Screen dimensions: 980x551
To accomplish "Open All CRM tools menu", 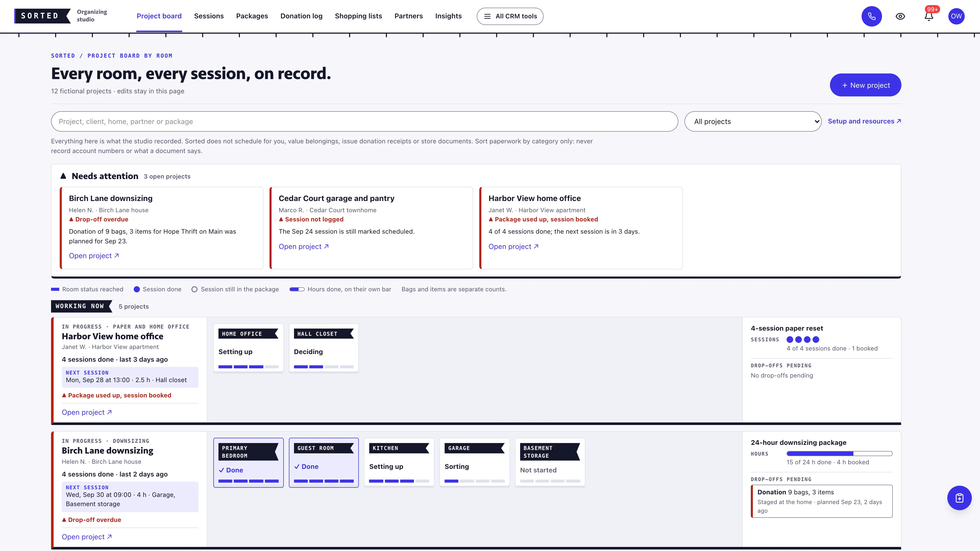I will (x=510, y=16).
